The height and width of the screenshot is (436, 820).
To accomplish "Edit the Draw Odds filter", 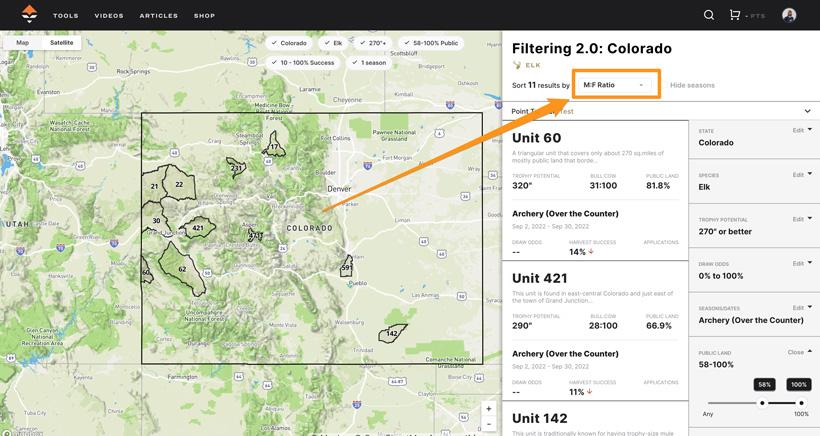I will point(802,263).
